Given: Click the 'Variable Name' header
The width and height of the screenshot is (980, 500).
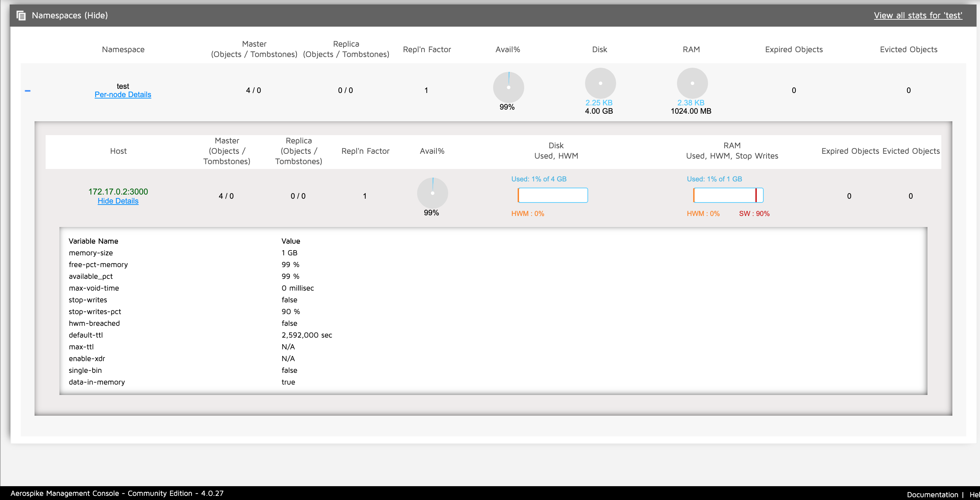Looking at the screenshot, I should [x=93, y=241].
